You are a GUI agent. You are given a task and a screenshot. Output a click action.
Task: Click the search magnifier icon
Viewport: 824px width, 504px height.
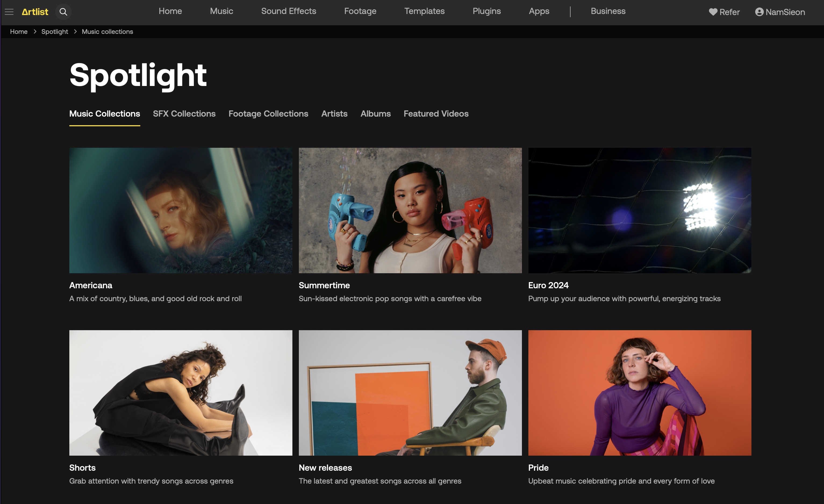coord(63,12)
